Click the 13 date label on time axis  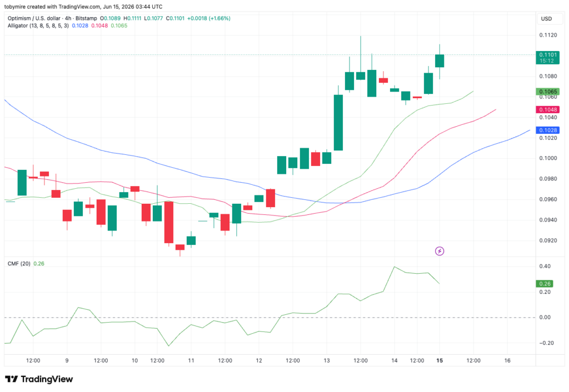[x=327, y=360]
